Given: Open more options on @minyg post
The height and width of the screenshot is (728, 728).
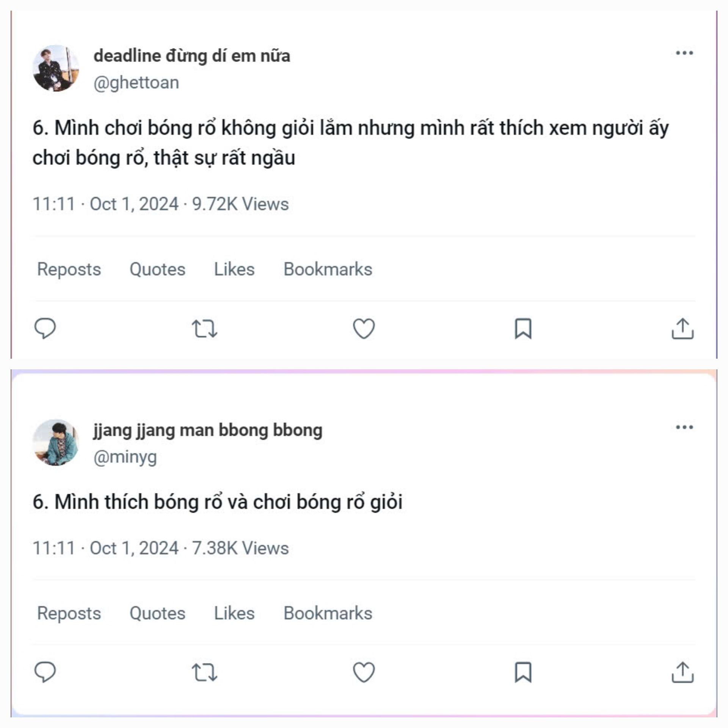Looking at the screenshot, I should 684,427.
